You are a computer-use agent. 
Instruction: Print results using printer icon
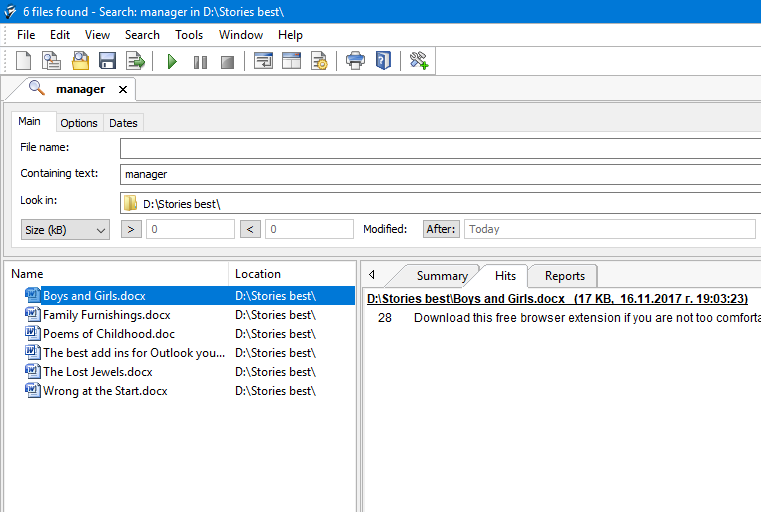coord(355,61)
